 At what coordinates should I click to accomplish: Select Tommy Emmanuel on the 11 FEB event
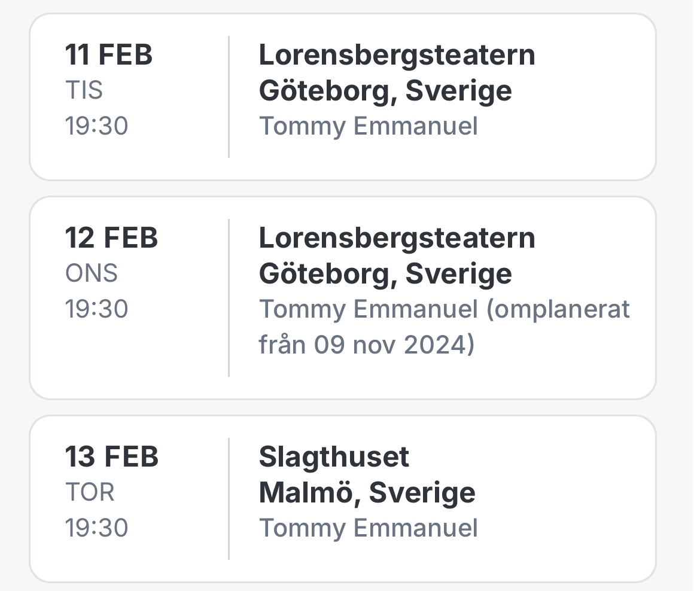(x=368, y=126)
